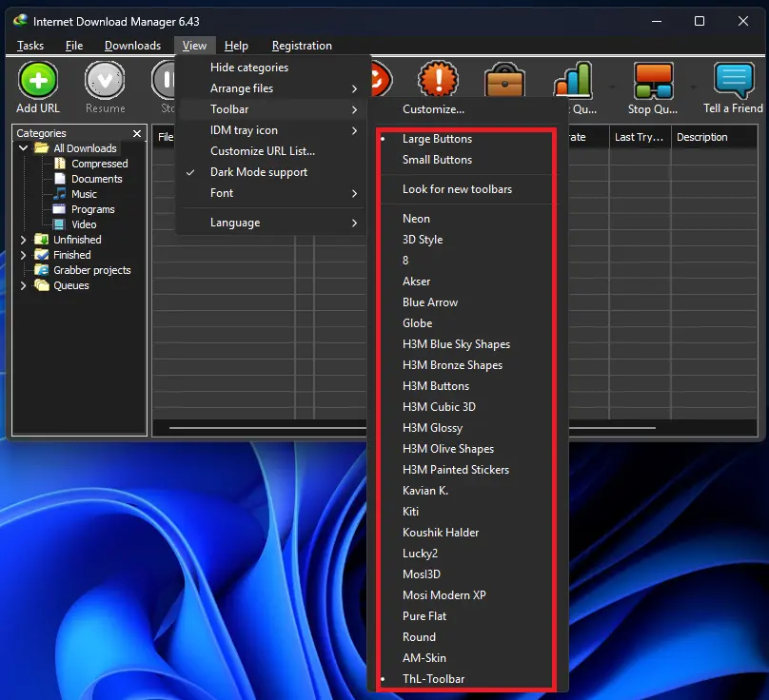Click the Add URL toolbar icon

[x=38, y=79]
